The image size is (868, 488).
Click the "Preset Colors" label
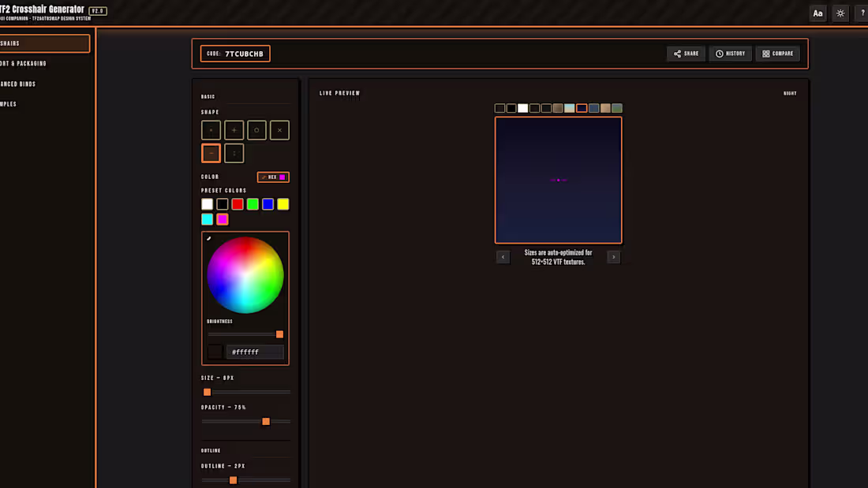pyautogui.click(x=223, y=190)
